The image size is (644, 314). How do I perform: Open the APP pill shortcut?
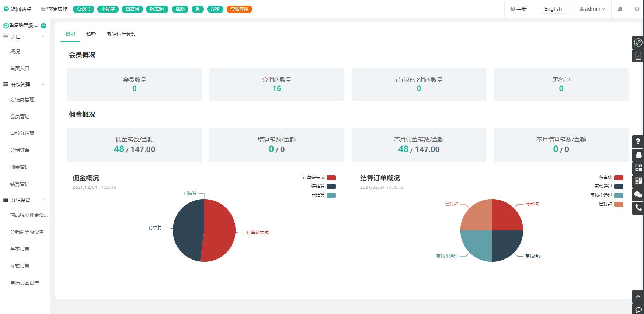click(215, 9)
